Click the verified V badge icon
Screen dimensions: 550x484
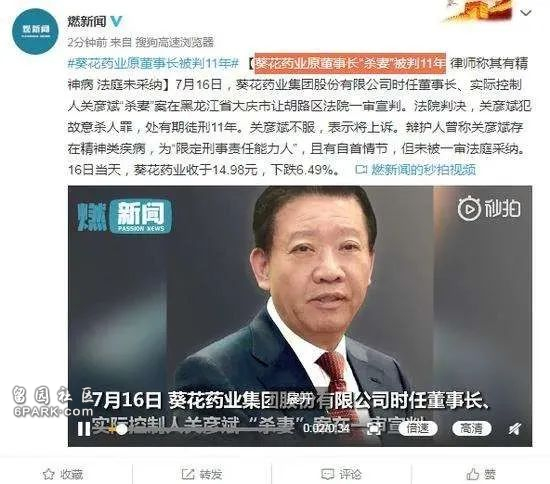pos(116,22)
